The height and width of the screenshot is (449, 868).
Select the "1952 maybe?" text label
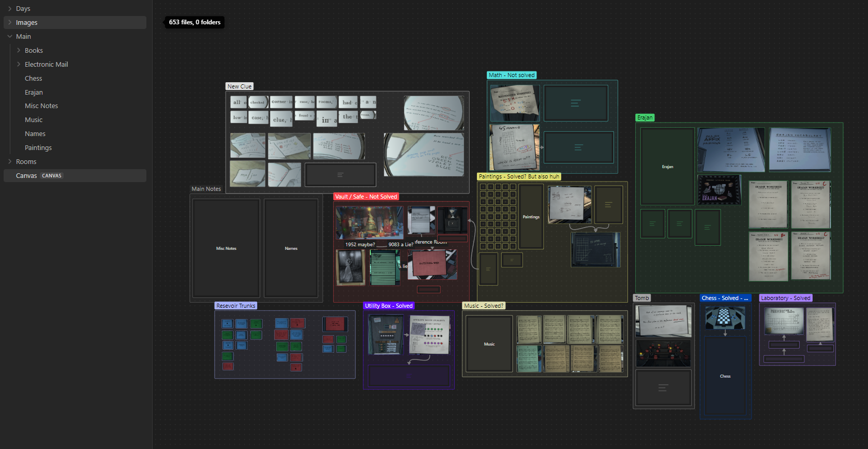point(360,245)
